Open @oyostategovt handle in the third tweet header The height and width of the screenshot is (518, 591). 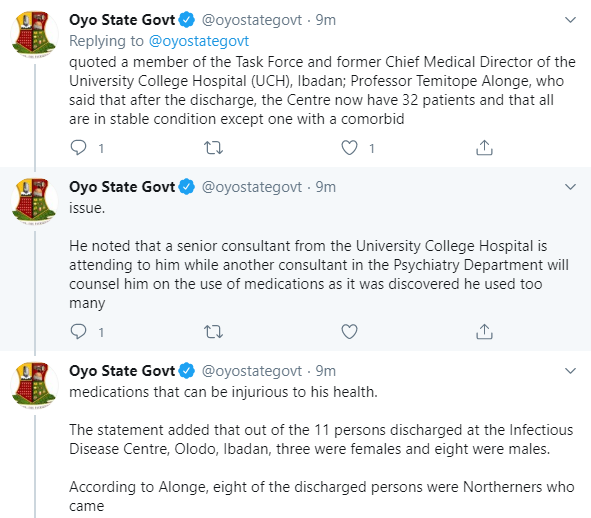point(252,371)
